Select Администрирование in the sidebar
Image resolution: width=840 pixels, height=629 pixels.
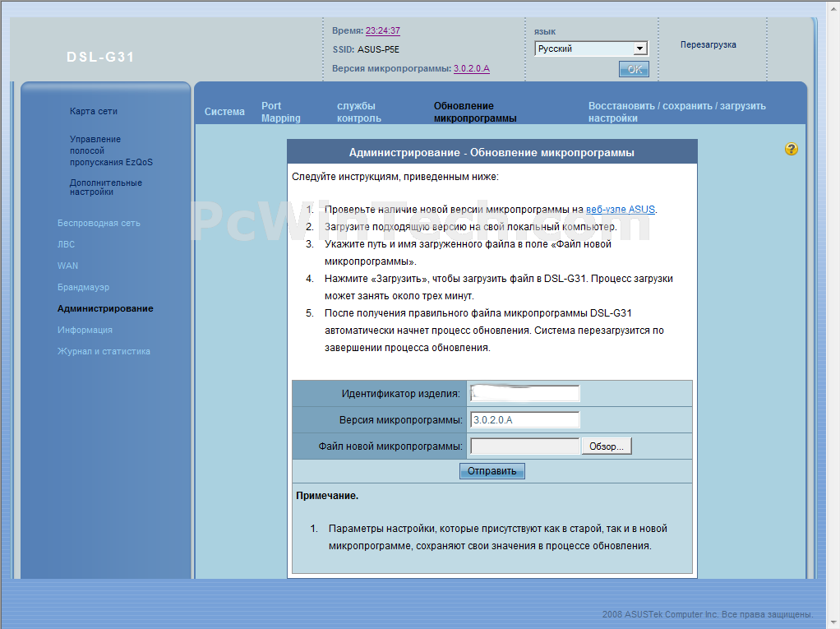105,308
